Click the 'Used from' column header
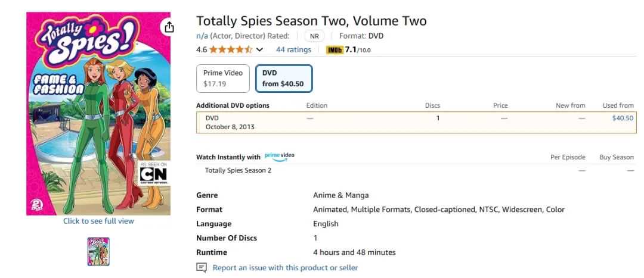 coord(618,105)
